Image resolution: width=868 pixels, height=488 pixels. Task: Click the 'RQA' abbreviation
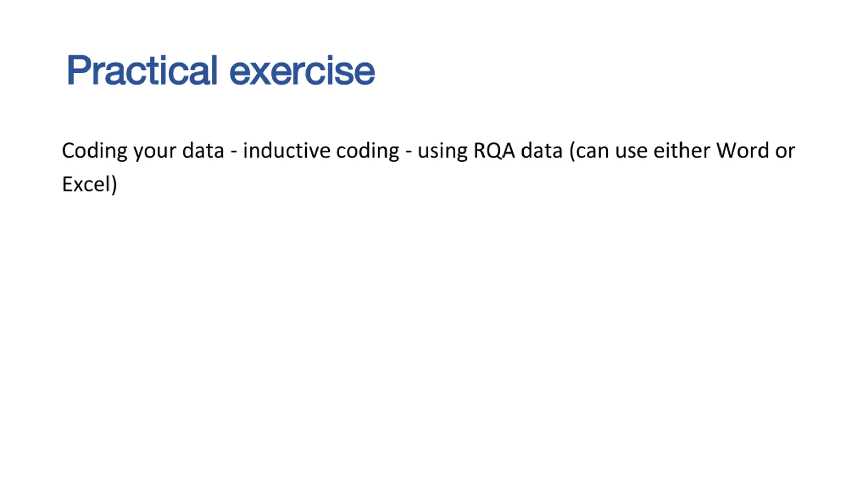coord(494,151)
